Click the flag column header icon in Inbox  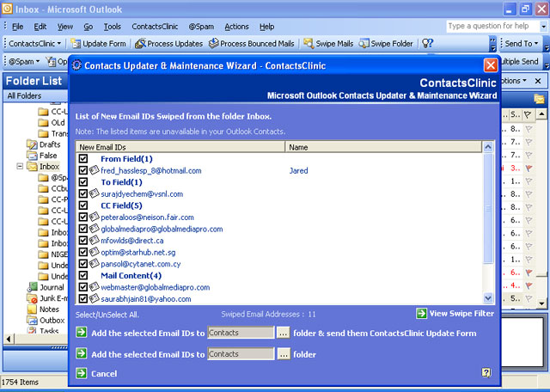coord(528,114)
